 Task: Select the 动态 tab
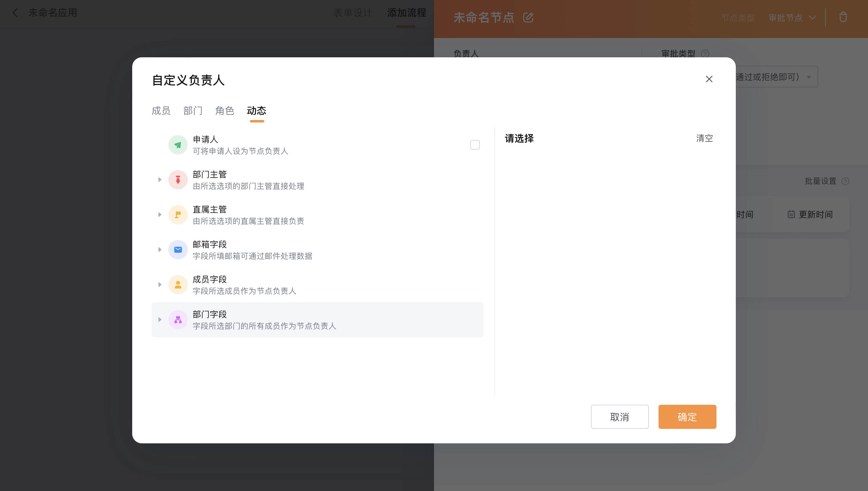[256, 111]
